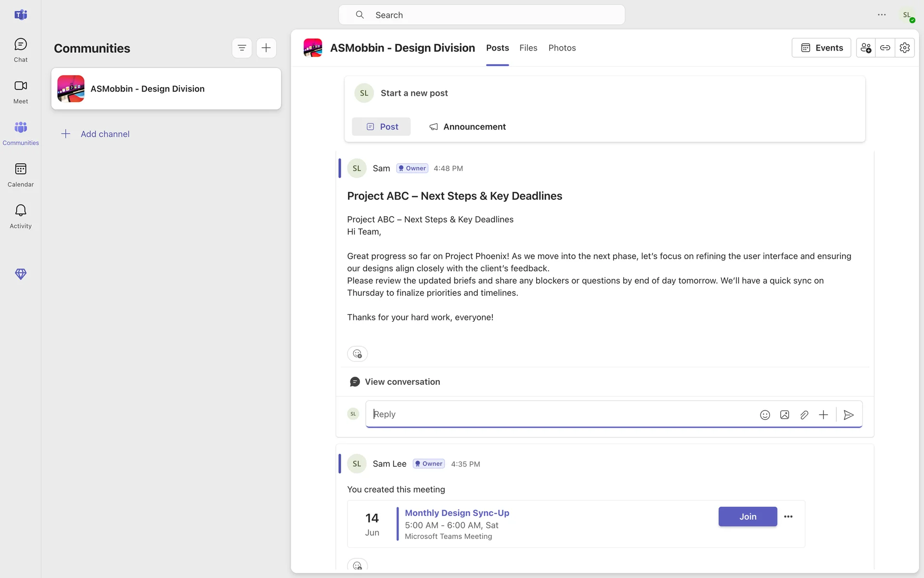The height and width of the screenshot is (578, 924).
Task: Select the Announcement post type
Action: click(467, 127)
